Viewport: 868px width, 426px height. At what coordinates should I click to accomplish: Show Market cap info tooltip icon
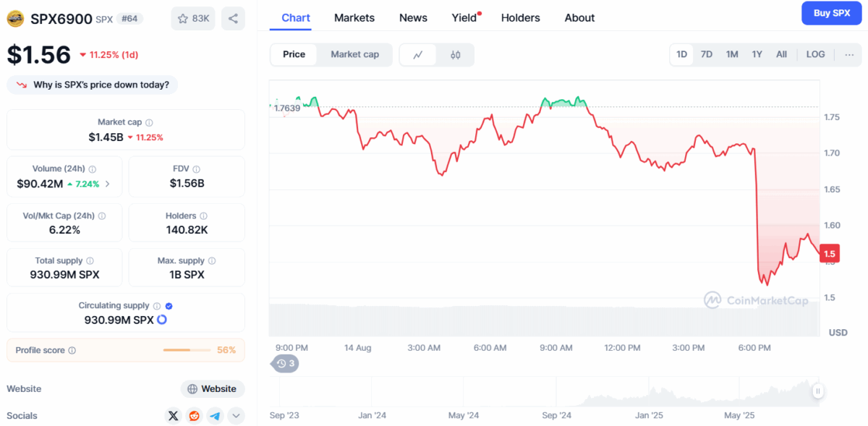[149, 123]
